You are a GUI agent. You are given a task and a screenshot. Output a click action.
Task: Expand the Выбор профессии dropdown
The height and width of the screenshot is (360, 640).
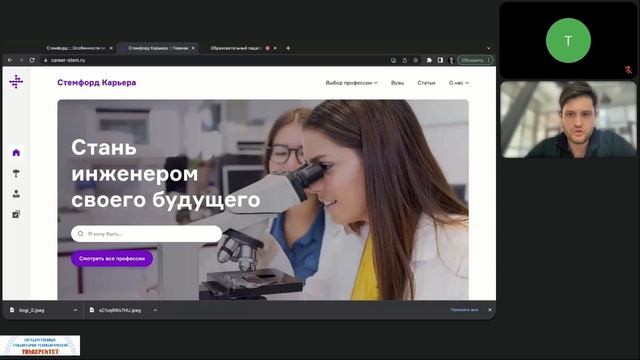point(351,83)
